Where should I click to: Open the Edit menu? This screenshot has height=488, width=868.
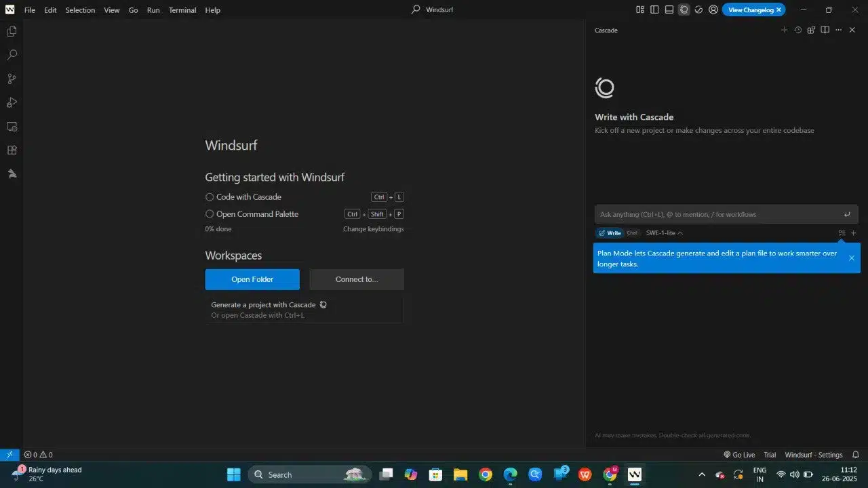[x=50, y=10]
